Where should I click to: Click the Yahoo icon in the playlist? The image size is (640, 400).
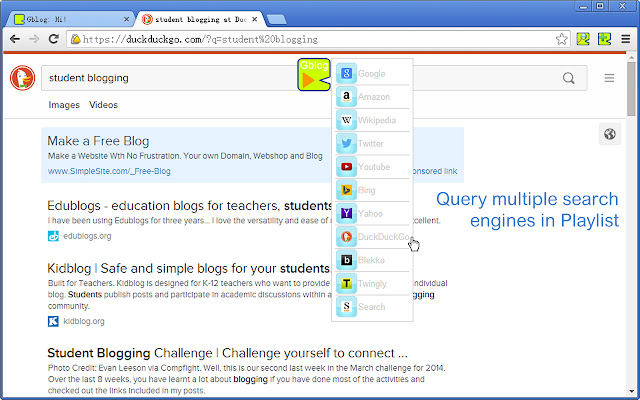346,213
